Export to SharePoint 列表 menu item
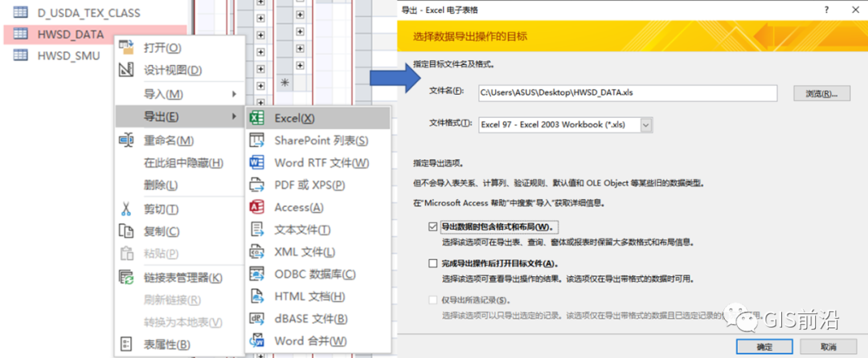The image size is (868, 358). (318, 140)
